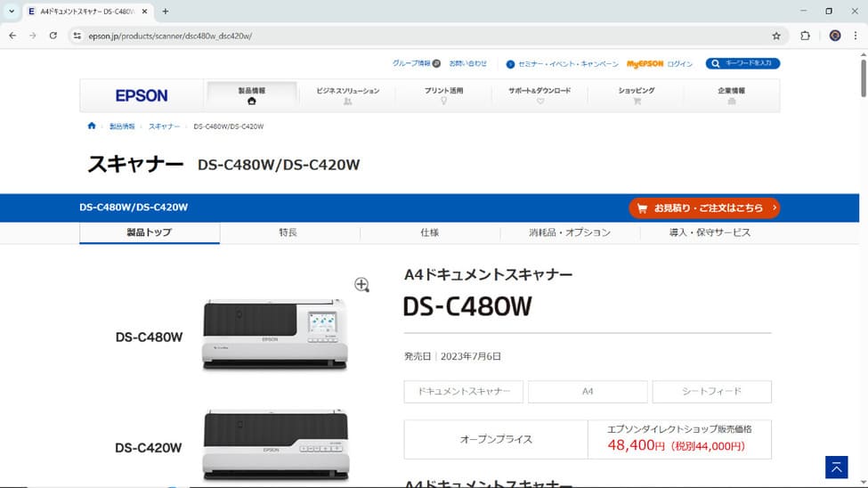Switch to the 仕様 tab
The height and width of the screenshot is (488, 868).
pyautogui.click(x=430, y=232)
